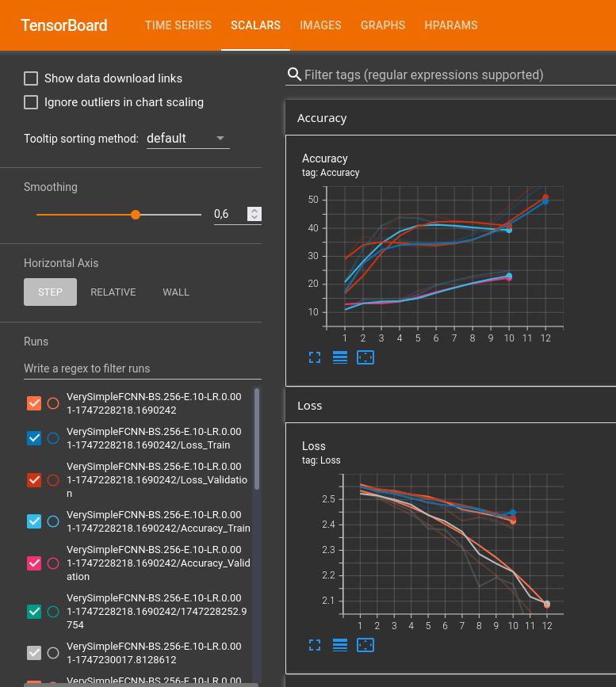616x687 pixels.
Task: Focus the Smoothing value field showing 0,6
Action: point(230,214)
